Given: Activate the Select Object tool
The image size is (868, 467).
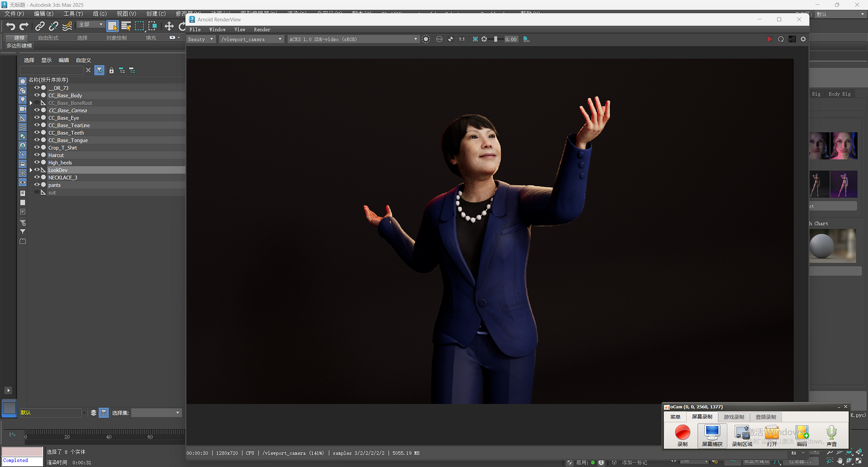Looking at the screenshot, I should [x=112, y=26].
